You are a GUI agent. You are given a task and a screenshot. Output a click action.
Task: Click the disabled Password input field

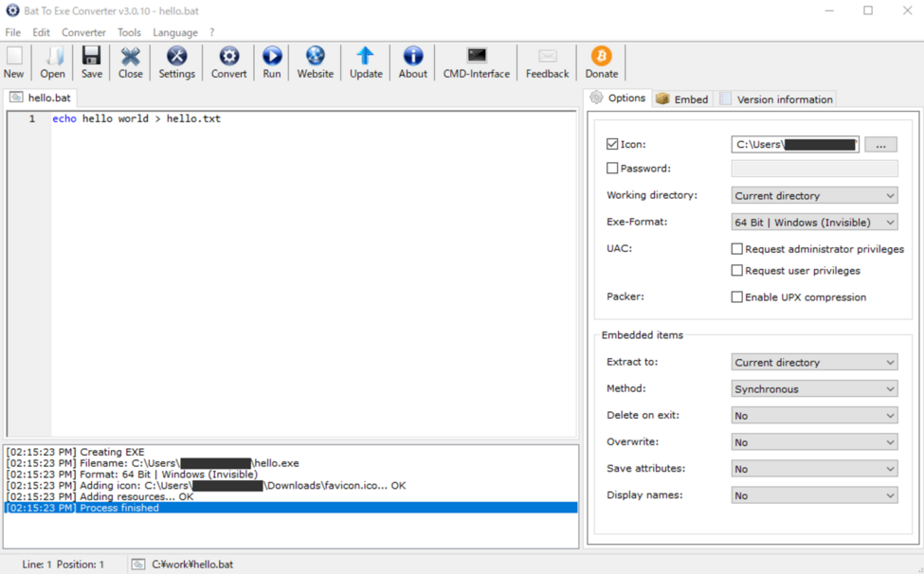[814, 169]
